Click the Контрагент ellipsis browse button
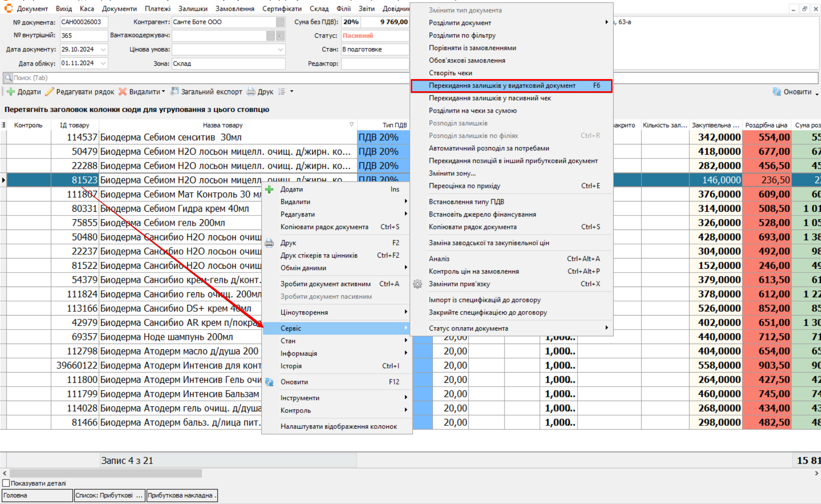This screenshot has height=504, width=821. pos(280,22)
